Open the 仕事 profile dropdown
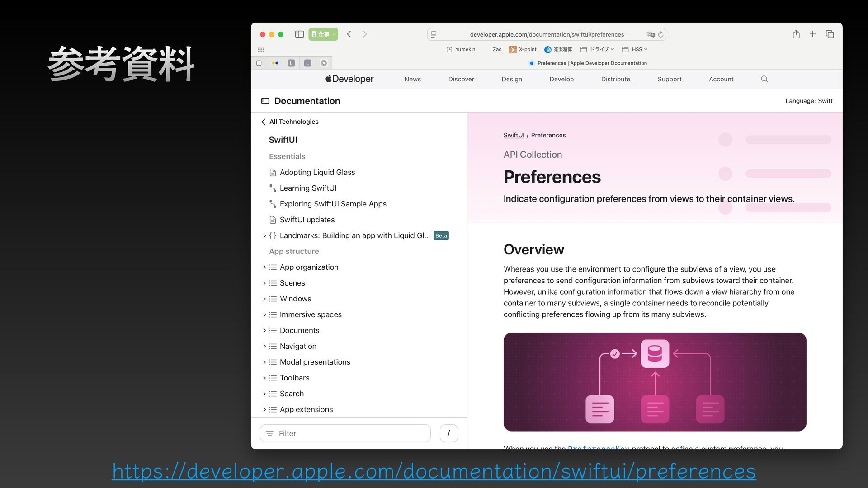868x488 pixels. pyautogui.click(x=323, y=34)
